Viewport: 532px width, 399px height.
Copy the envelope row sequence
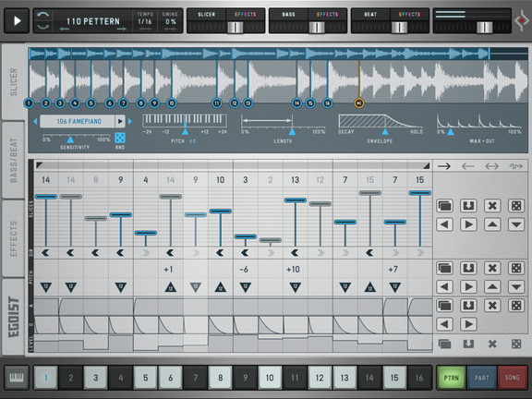444,306
